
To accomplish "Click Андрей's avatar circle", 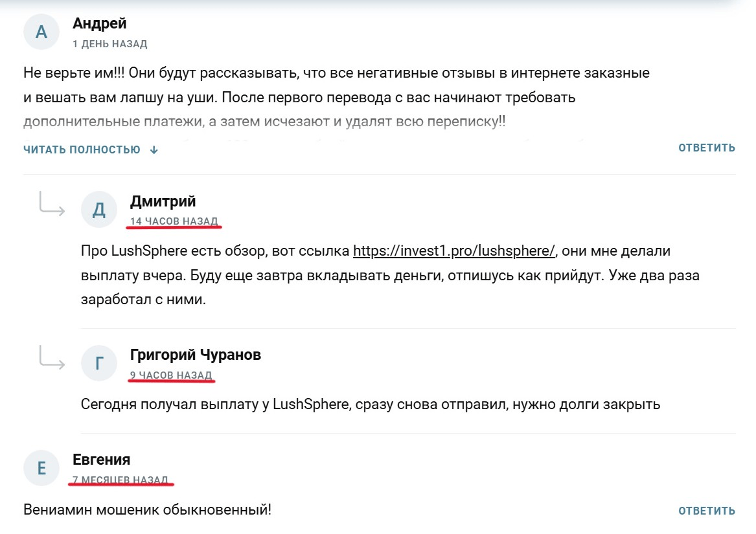I will click(41, 32).
